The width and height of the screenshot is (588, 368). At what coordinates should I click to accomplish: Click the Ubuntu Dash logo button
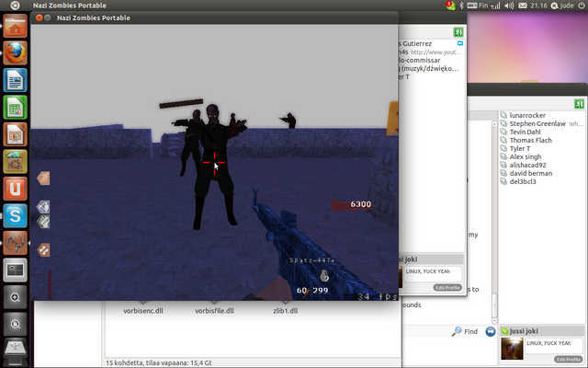(x=15, y=6)
